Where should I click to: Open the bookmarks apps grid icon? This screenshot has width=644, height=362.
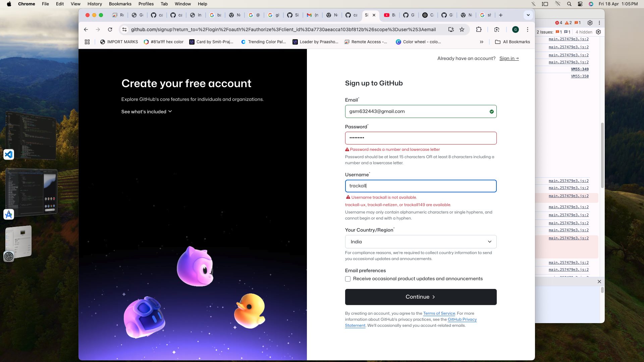(x=87, y=42)
